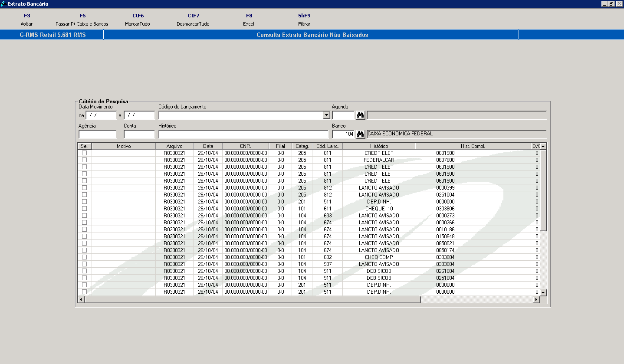Click CtF7 DesmarcarTudo to unmark all
The image size is (624, 364).
pyautogui.click(x=193, y=20)
